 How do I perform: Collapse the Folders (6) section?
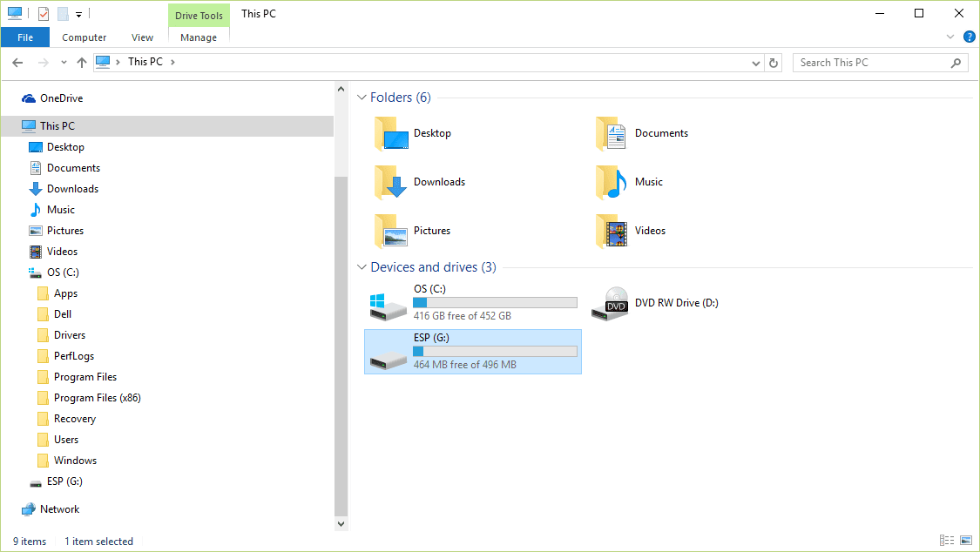coord(362,98)
